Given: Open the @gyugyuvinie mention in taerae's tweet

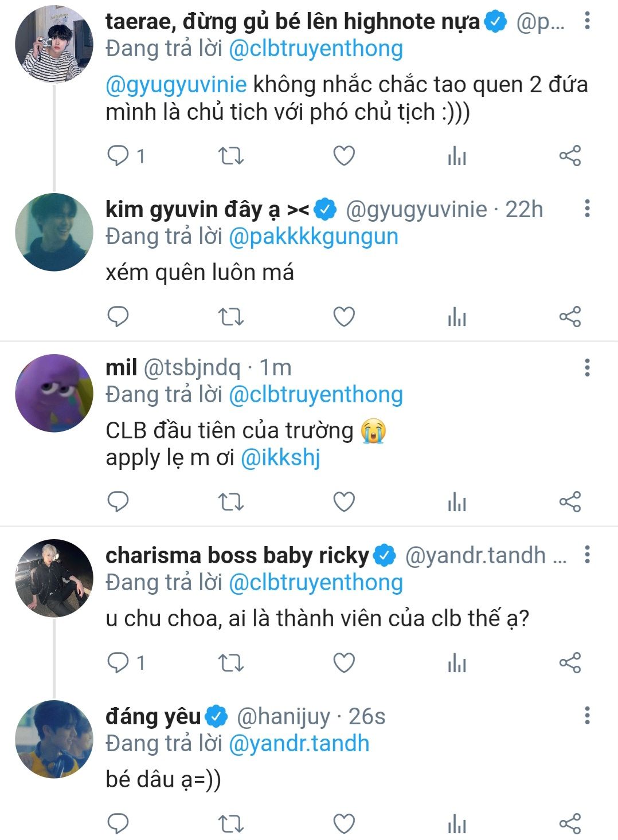Looking at the screenshot, I should (177, 85).
